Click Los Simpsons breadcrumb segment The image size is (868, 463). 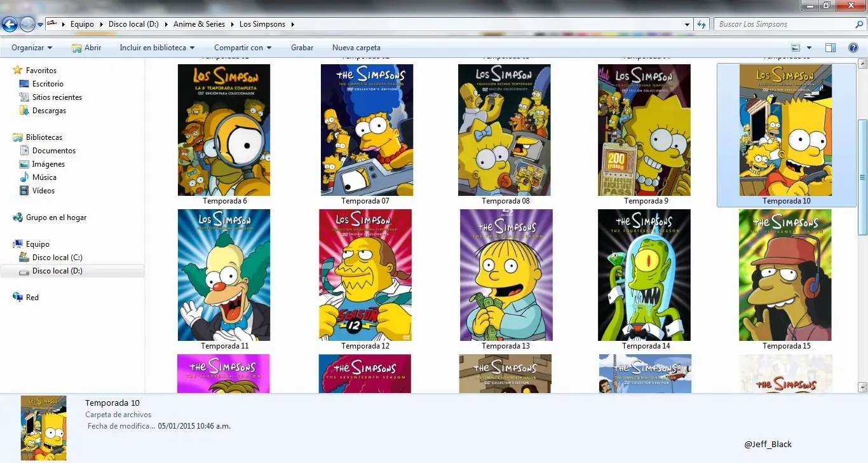(x=262, y=24)
